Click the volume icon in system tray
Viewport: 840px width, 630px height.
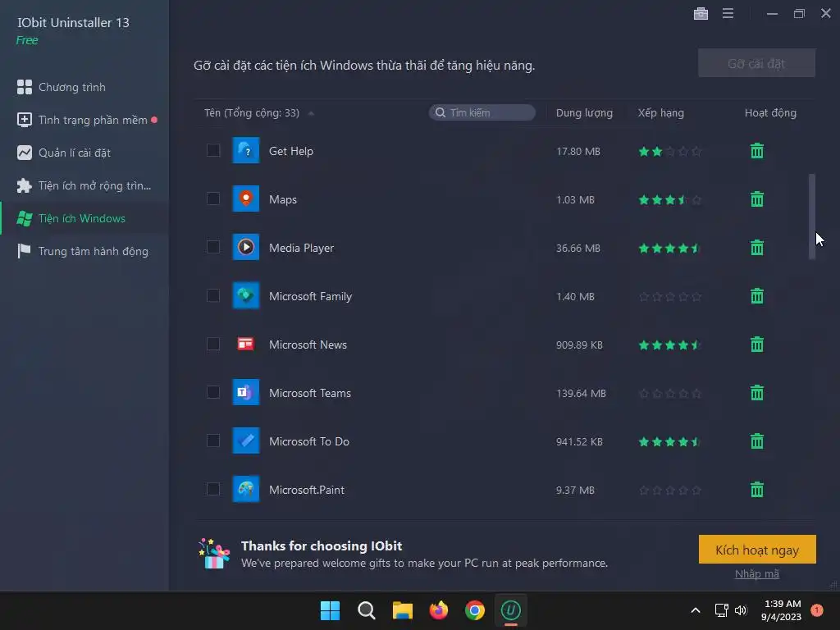click(741, 610)
